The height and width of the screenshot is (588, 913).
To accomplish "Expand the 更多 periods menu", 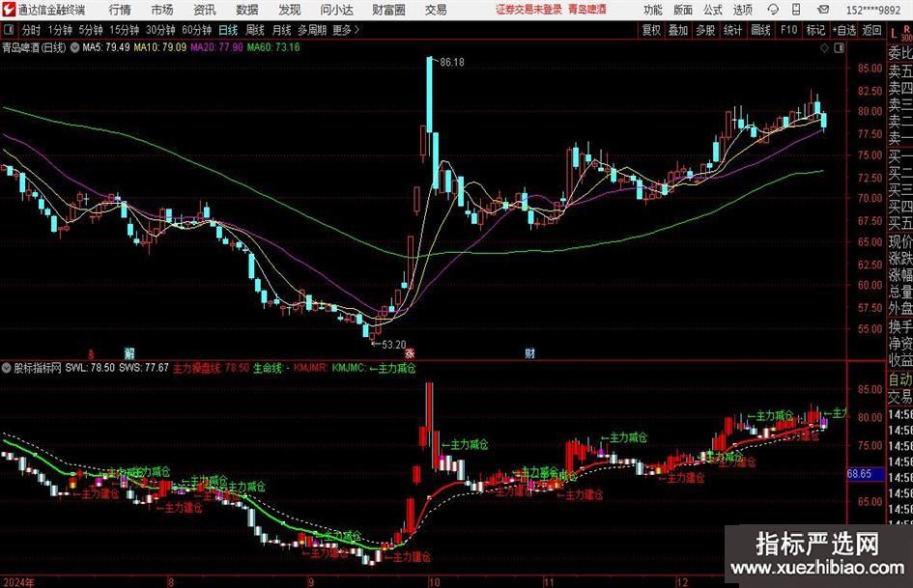I will click(346, 30).
